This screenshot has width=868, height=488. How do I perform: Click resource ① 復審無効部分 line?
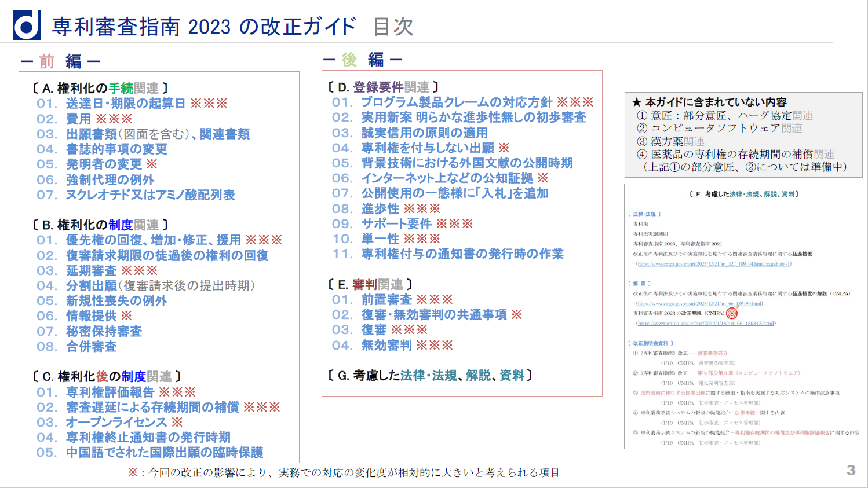[x=680, y=353]
